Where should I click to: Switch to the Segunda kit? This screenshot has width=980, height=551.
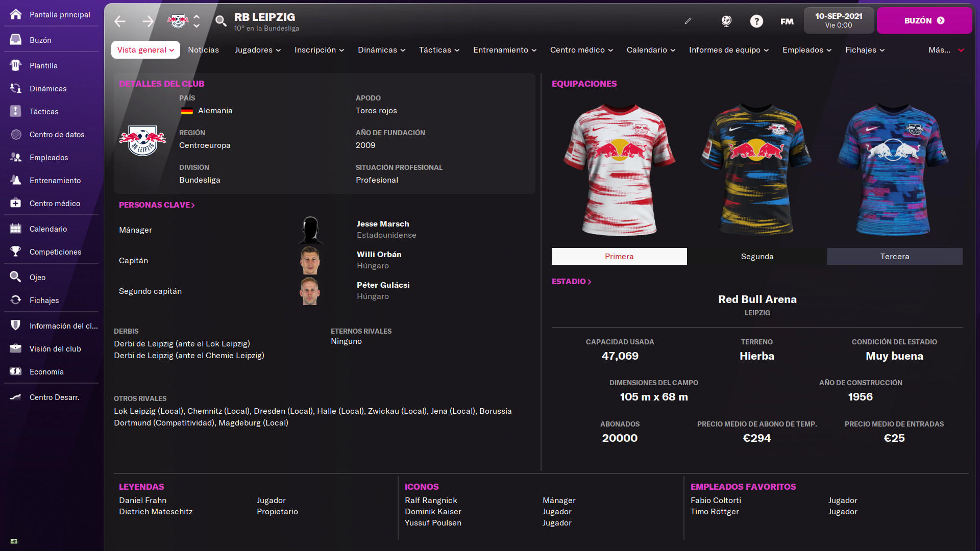pos(757,256)
